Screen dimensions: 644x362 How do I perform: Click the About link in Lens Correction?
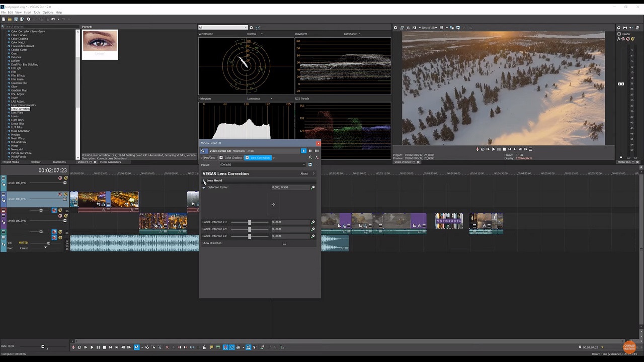coord(304,174)
